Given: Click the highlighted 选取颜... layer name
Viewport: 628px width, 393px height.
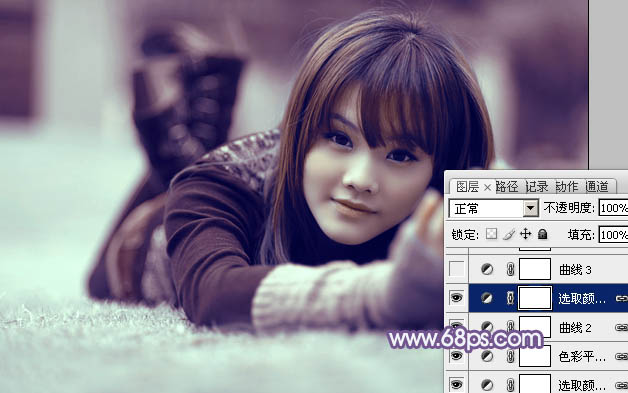Looking at the screenshot, I should [582, 298].
